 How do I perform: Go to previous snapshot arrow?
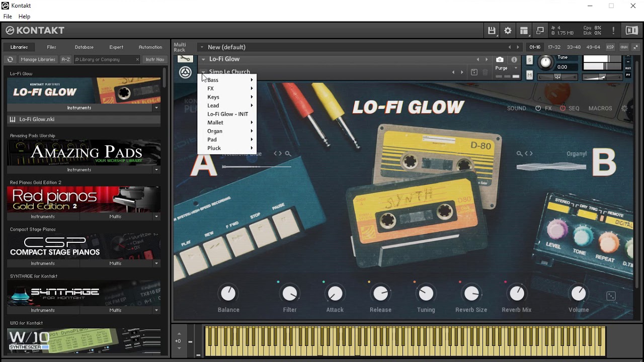pos(453,72)
